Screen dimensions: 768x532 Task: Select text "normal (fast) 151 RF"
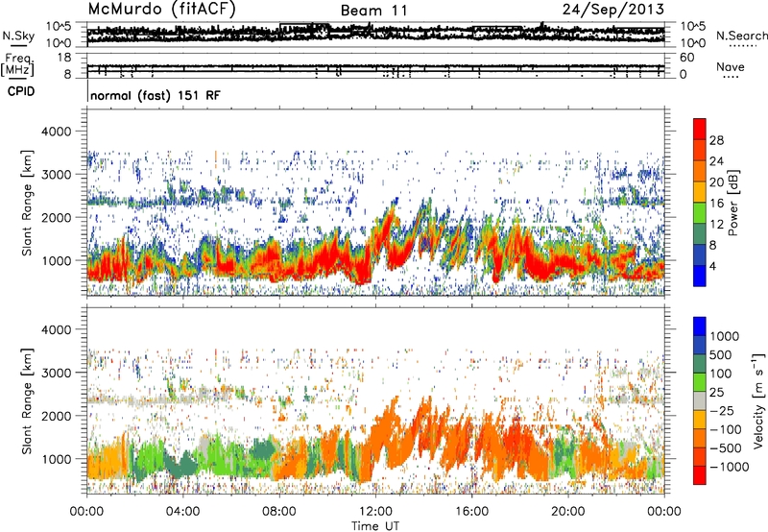click(156, 95)
